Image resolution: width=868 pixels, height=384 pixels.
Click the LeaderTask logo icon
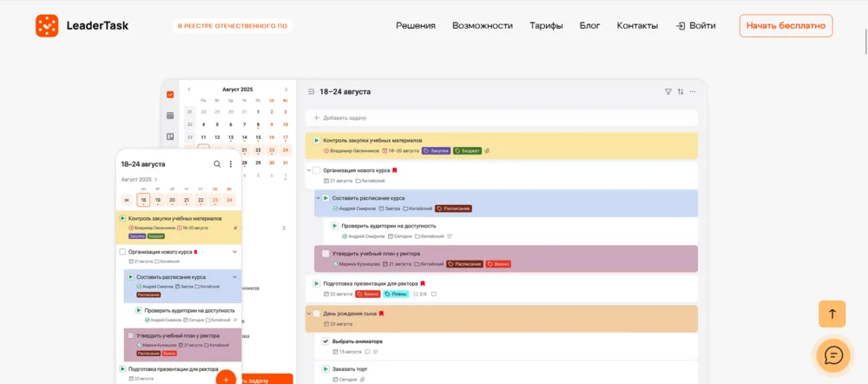pyautogui.click(x=47, y=25)
